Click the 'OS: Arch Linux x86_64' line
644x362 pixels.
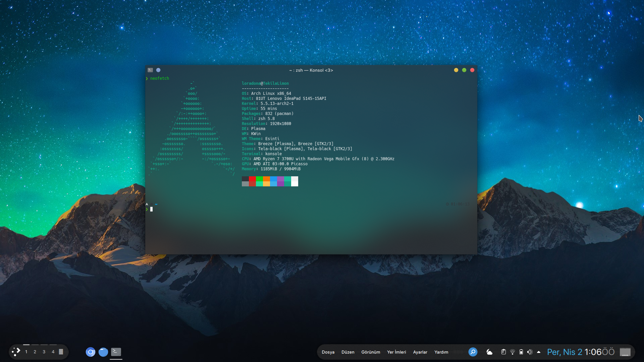[267, 94]
